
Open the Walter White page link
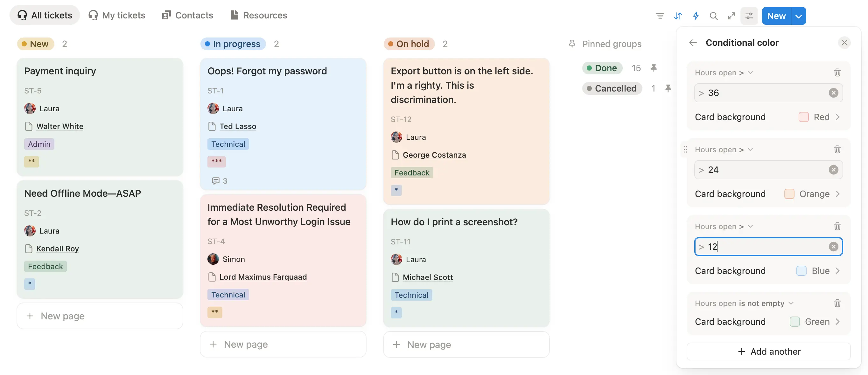(x=59, y=126)
